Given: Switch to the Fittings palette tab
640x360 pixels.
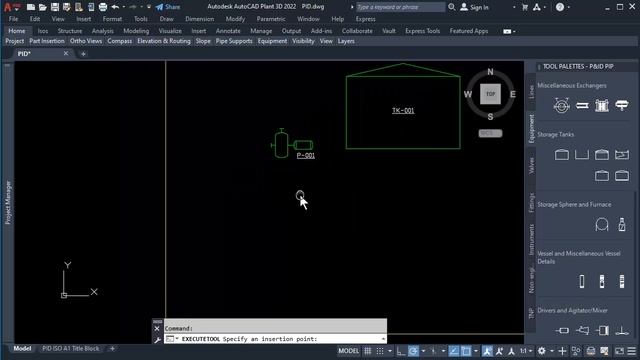Looking at the screenshot, I should tap(531, 202).
